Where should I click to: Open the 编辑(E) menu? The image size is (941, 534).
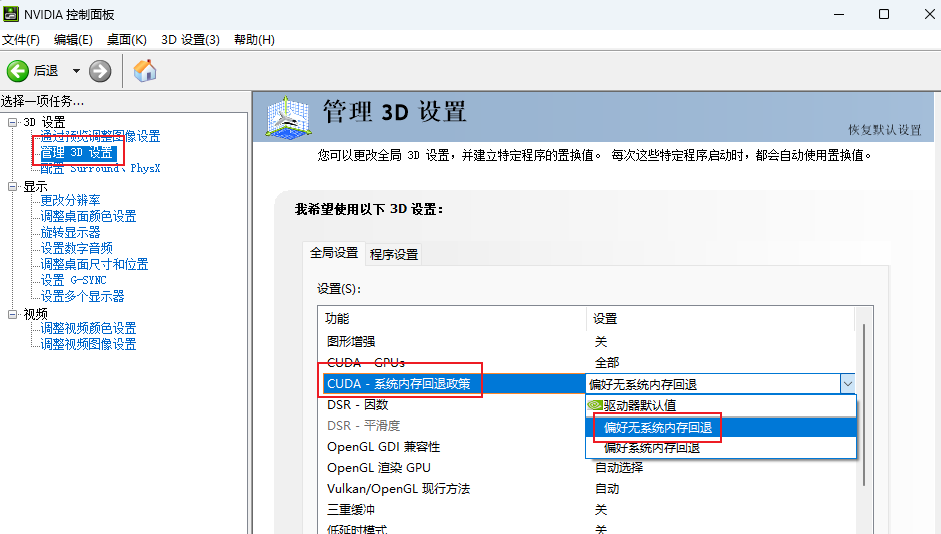pos(73,40)
